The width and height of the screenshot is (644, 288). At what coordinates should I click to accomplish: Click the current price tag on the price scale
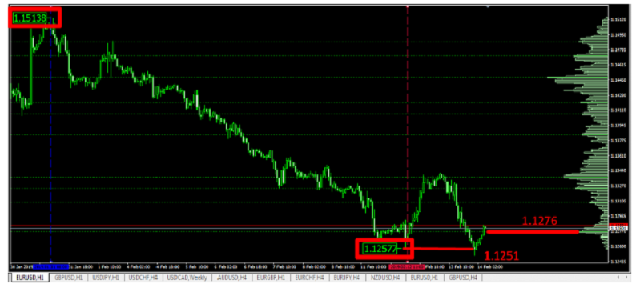click(618, 227)
